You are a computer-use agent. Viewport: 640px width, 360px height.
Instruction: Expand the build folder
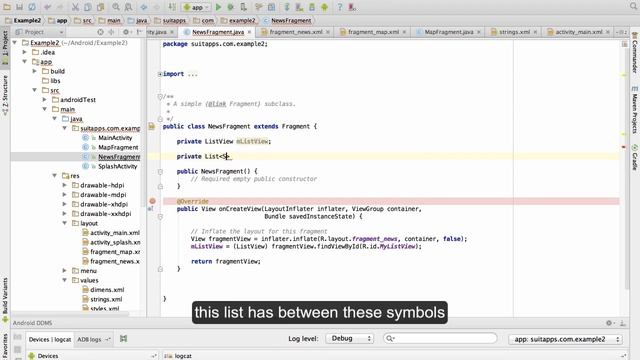pos(34,71)
